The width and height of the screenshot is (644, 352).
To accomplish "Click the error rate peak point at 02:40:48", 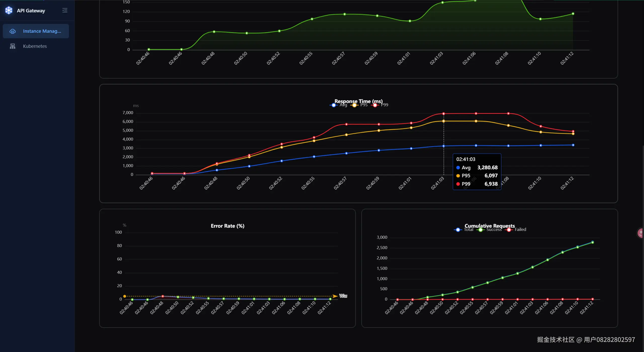I will tap(163, 296).
